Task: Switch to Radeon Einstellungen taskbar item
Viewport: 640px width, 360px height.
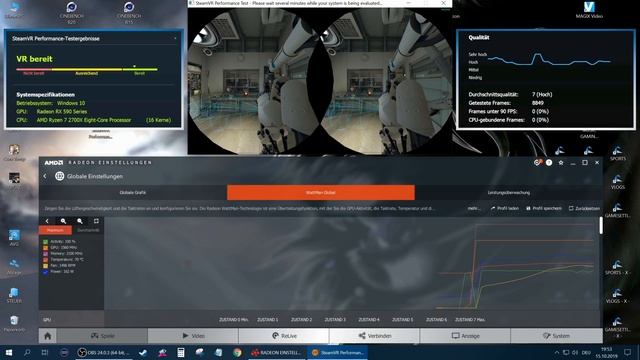Action: click(x=277, y=352)
